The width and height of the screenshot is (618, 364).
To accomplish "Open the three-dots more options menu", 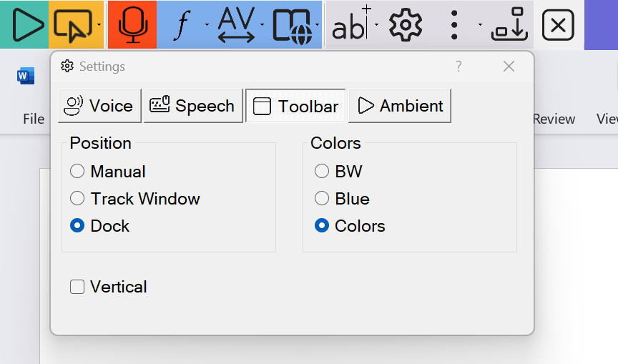I will (453, 25).
